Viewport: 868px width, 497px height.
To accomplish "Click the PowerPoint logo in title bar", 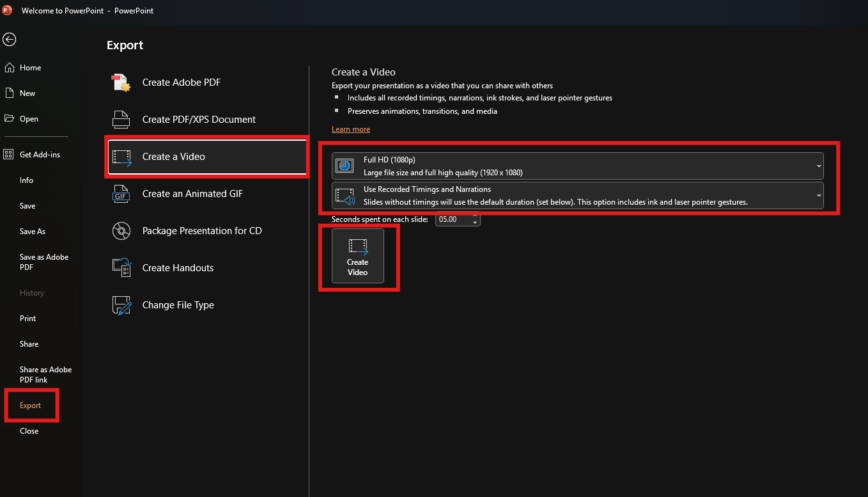I will click(7, 10).
